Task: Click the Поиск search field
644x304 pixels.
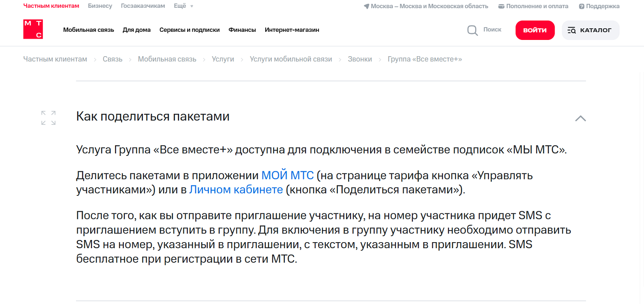Action: tap(492, 29)
